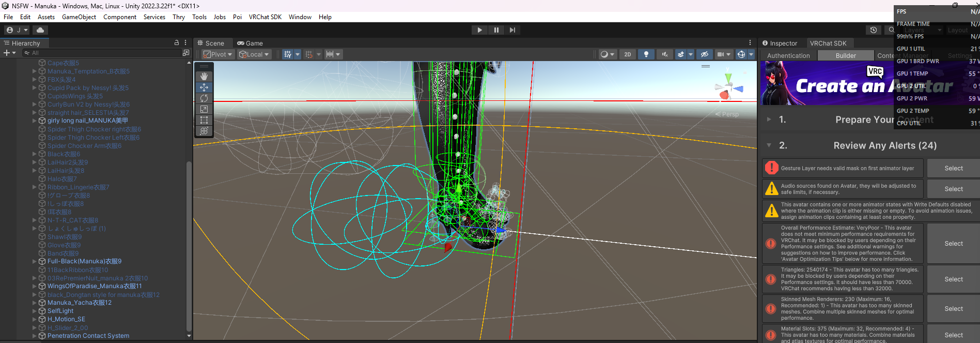Select the Hand view tool
Viewport: 980px width, 343px height.
(x=204, y=77)
